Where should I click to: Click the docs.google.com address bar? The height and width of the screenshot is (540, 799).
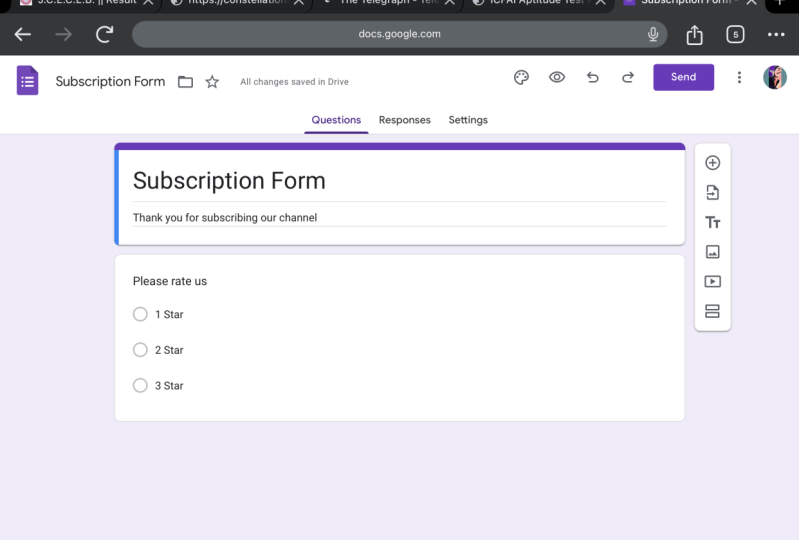400,34
